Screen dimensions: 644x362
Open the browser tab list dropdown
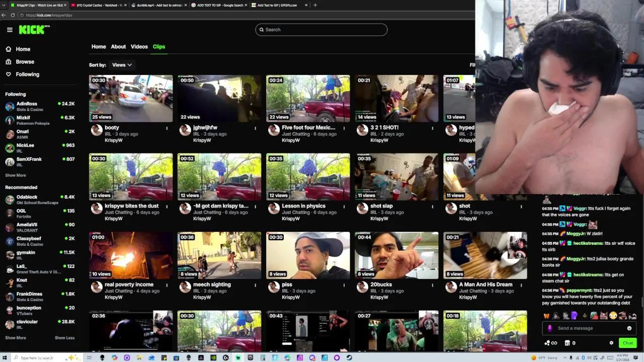pos(4,5)
